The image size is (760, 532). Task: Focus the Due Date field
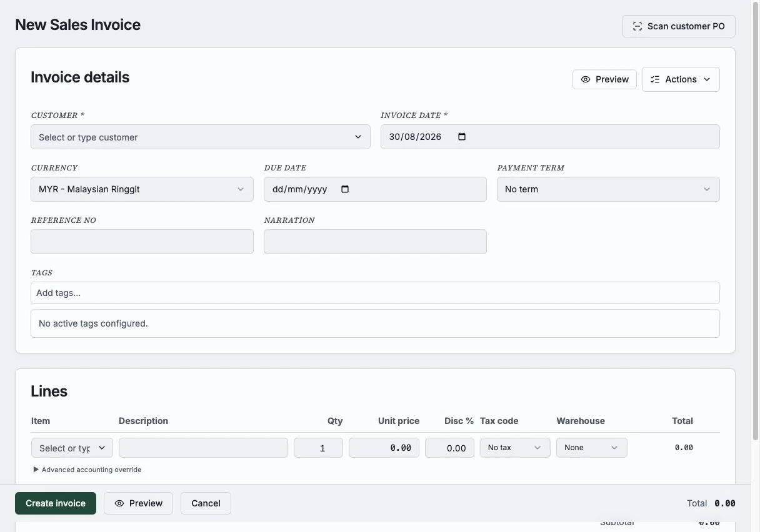[x=375, y=189]
